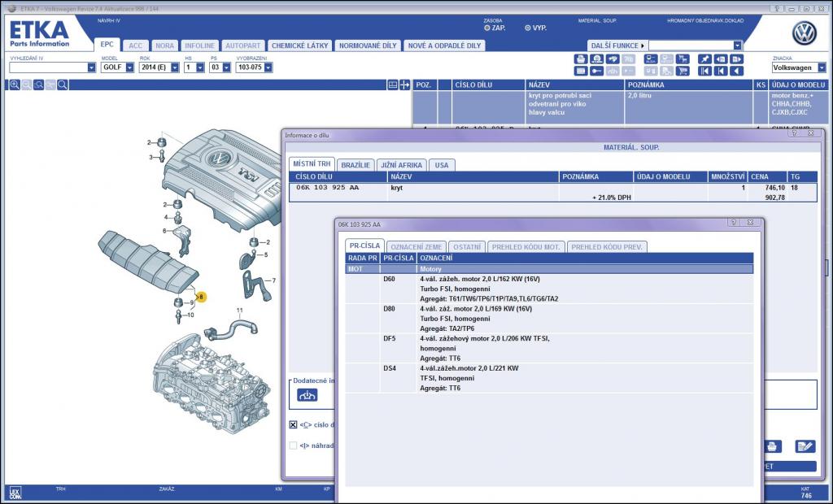Select the EPC tab

(107, 45)
